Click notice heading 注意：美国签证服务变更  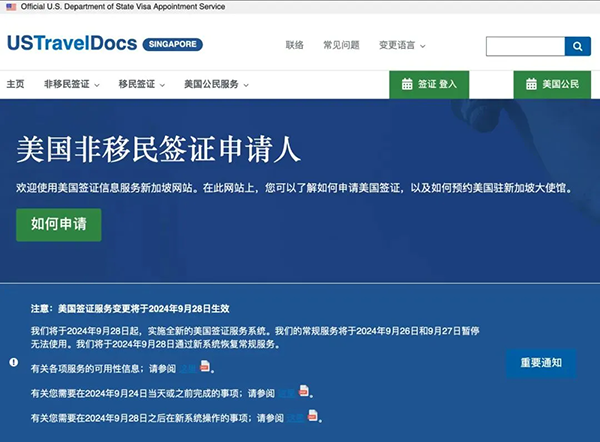click(130, 308)
